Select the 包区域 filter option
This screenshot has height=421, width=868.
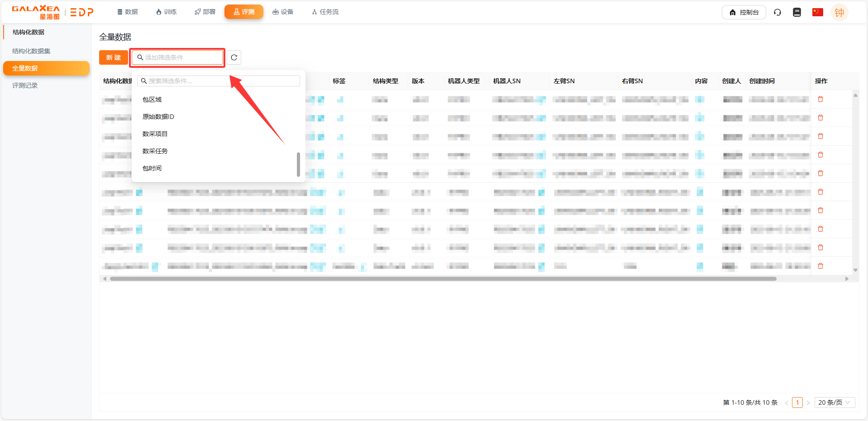[152, 99]
